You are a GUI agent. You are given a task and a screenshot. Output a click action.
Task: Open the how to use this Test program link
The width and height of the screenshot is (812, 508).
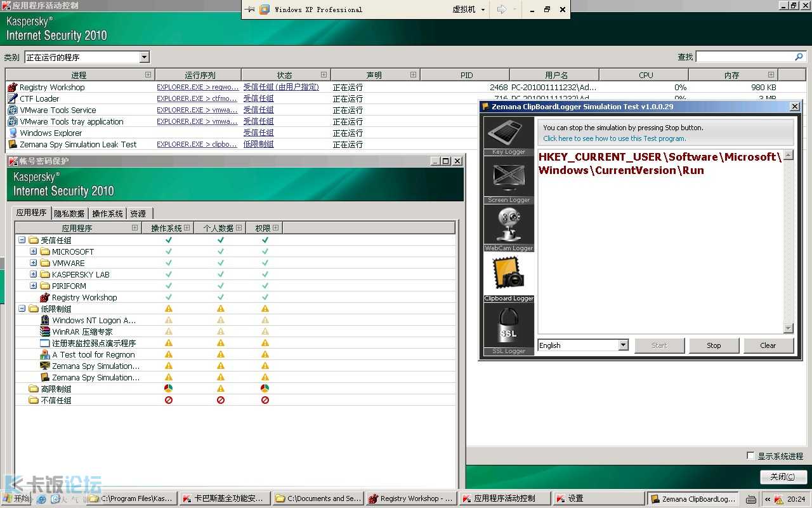pyautogui.click(x=614, y=138)
